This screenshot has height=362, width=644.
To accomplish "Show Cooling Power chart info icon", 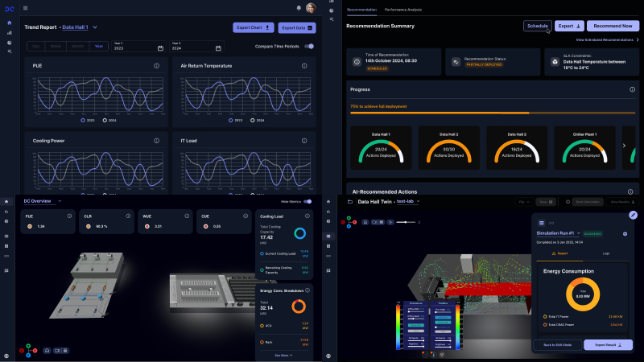I will pyautogui.click(x=156, y=141).
